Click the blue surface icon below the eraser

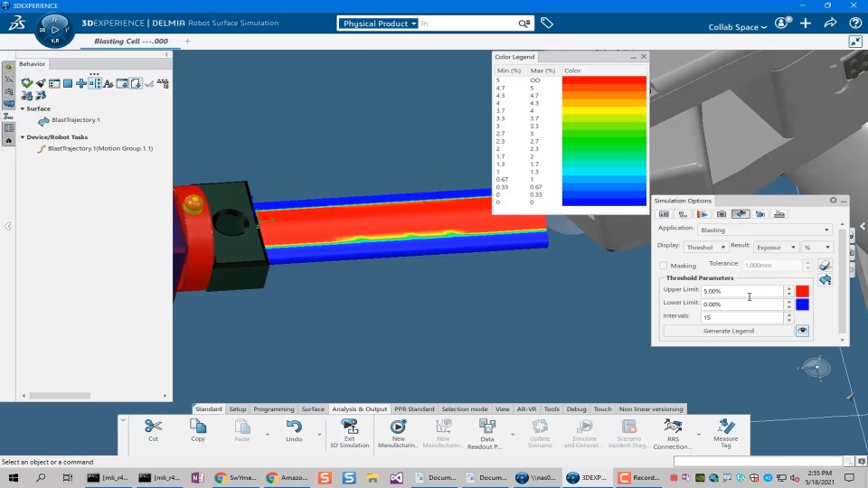coord(825,280)
